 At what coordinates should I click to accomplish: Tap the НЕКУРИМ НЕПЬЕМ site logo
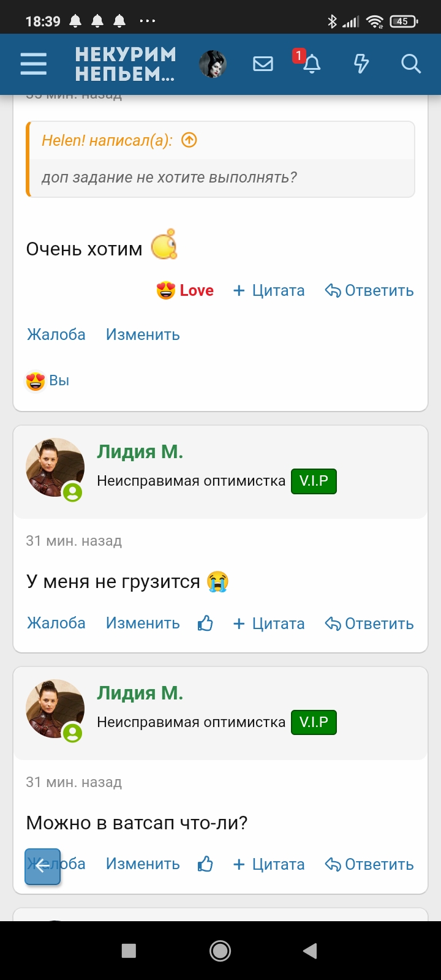click(126, 64)
